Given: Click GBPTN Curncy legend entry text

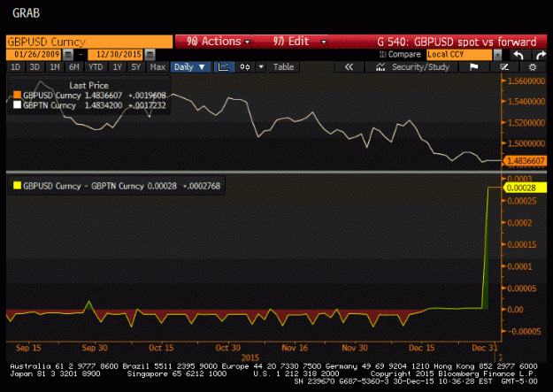Looking at the screenshot, I should (50, 105).
